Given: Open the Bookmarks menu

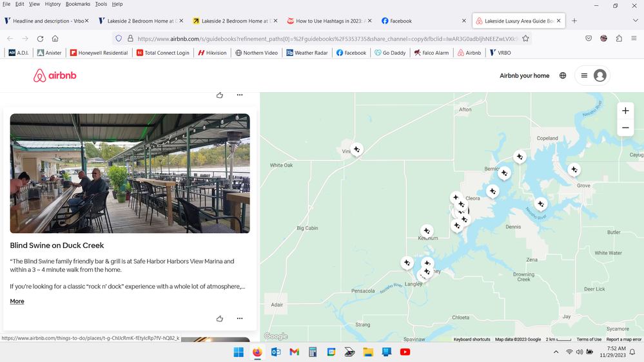Looking at the screenshot, I should click(x=77, y=4).
